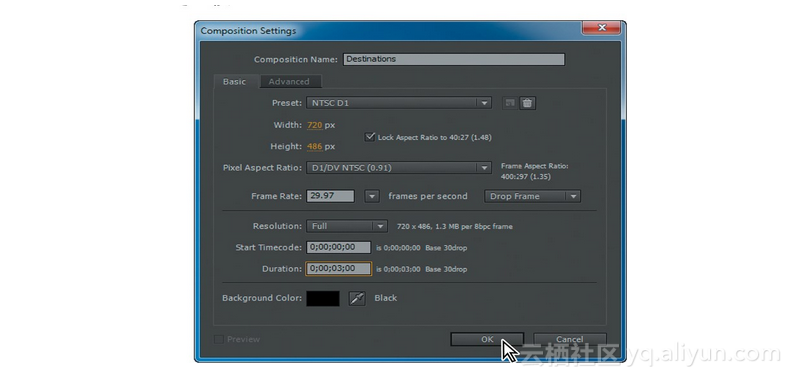Open the black Background Color swatch
This screenshot has width=792, height=378.
coord(323,298)
